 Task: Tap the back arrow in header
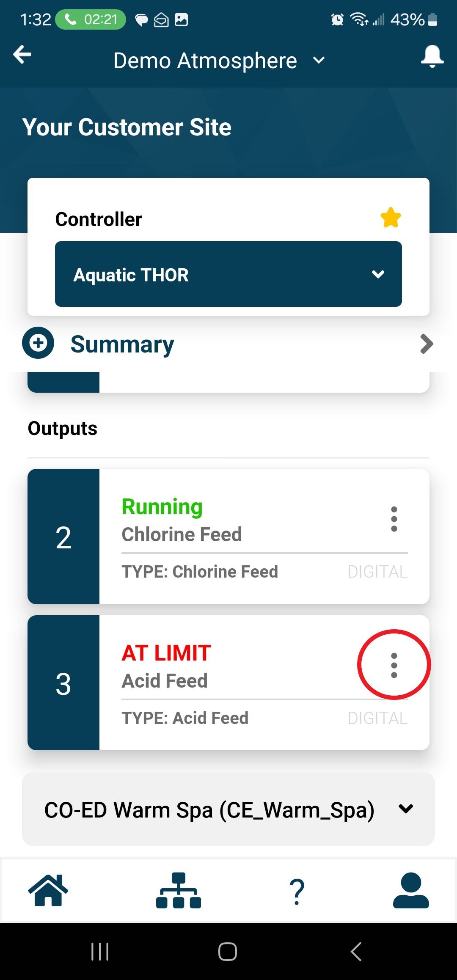pos(22,55)
